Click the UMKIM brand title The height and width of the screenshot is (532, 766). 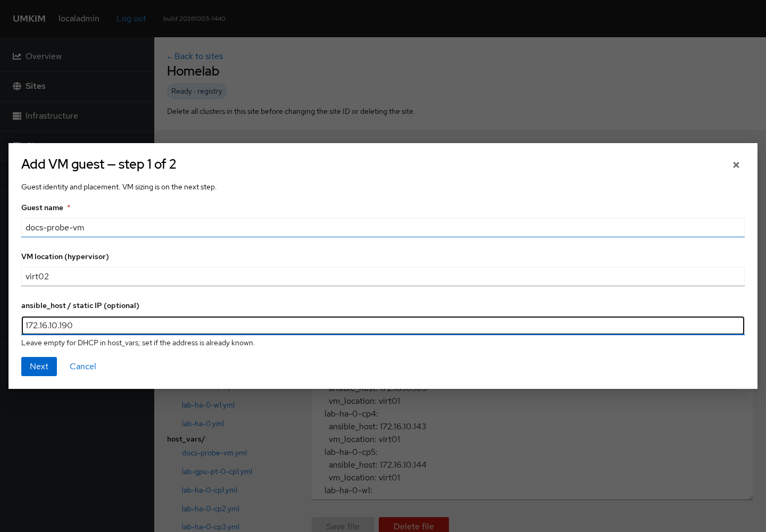[29, 19]
